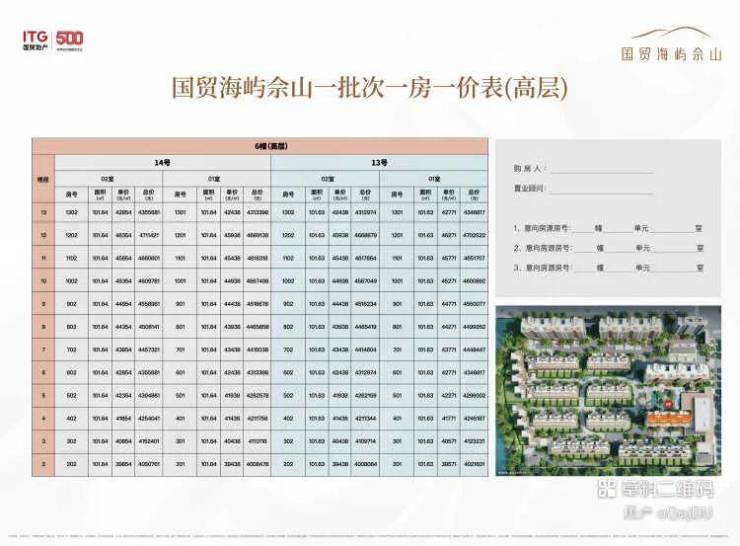740x546 pixels.
Task: Click the 幢 blank in intention line 1
Action: (584, 229)
